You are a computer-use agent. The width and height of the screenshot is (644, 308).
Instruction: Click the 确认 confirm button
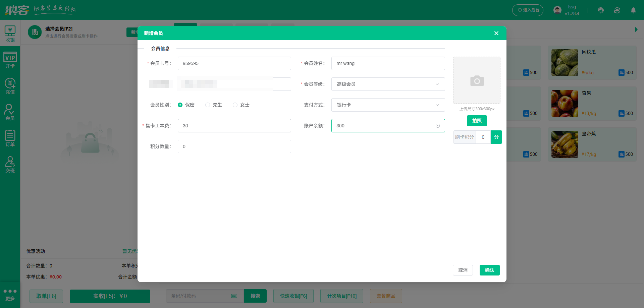point(489,270)
